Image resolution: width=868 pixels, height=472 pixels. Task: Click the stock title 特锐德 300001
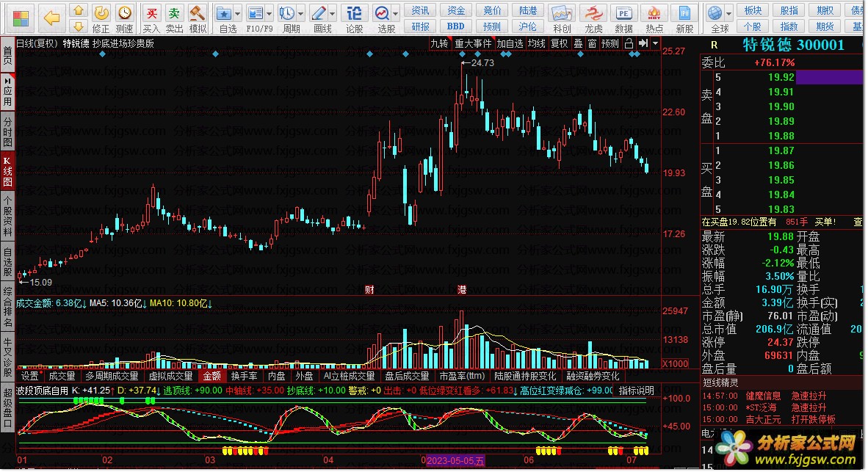tap(793, 46)
